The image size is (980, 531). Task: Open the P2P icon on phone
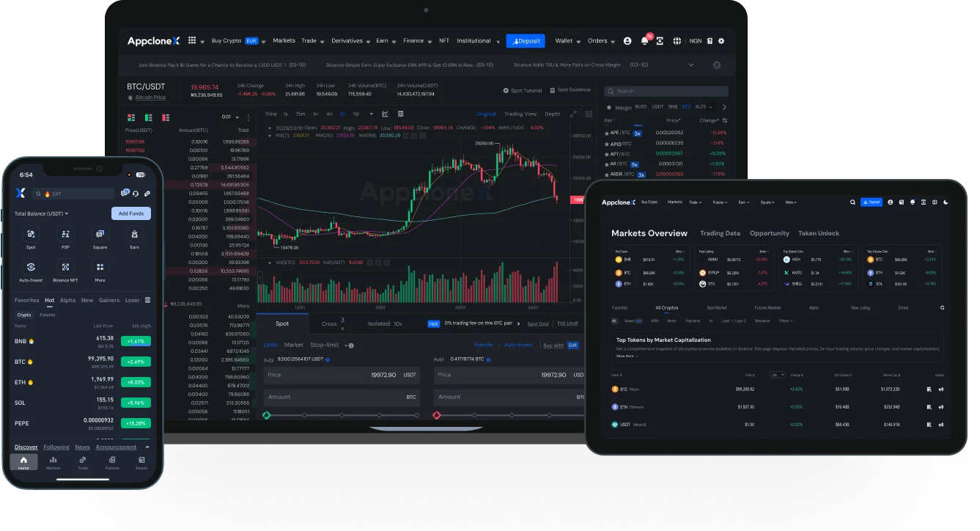tap(65, 235)
